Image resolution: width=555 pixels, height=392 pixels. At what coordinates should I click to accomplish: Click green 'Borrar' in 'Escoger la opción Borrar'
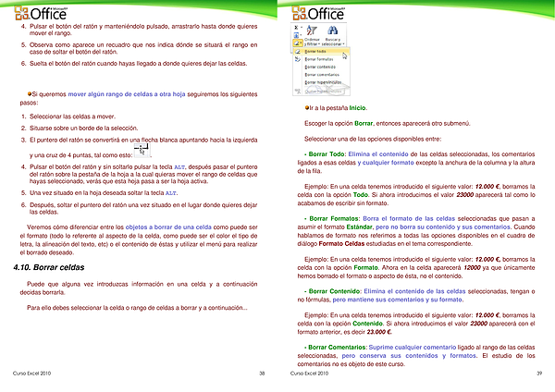[364, 124]
